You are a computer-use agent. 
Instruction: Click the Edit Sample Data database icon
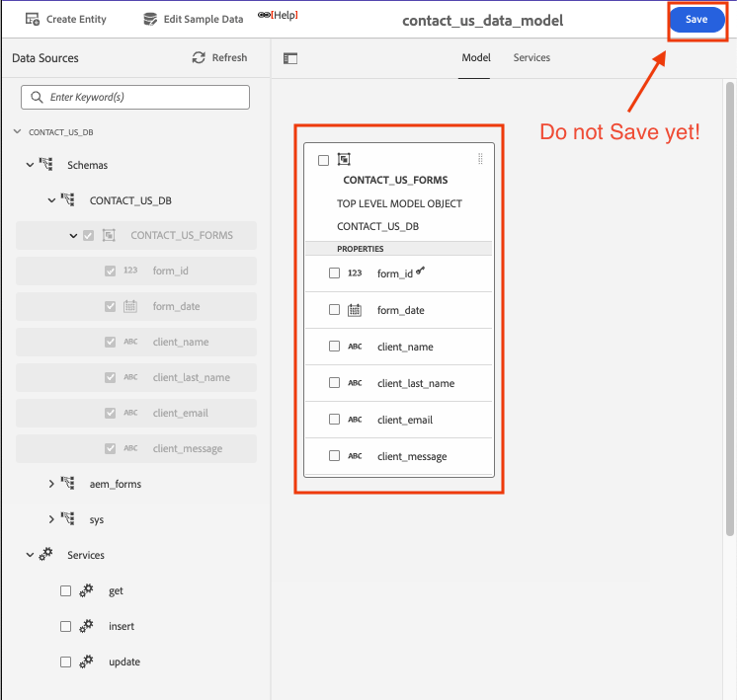pyautogui.click(x=150, y=20)
